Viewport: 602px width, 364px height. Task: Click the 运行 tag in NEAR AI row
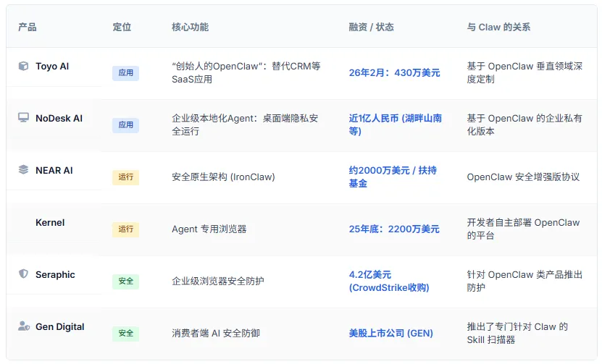click(x=125, y=177)
